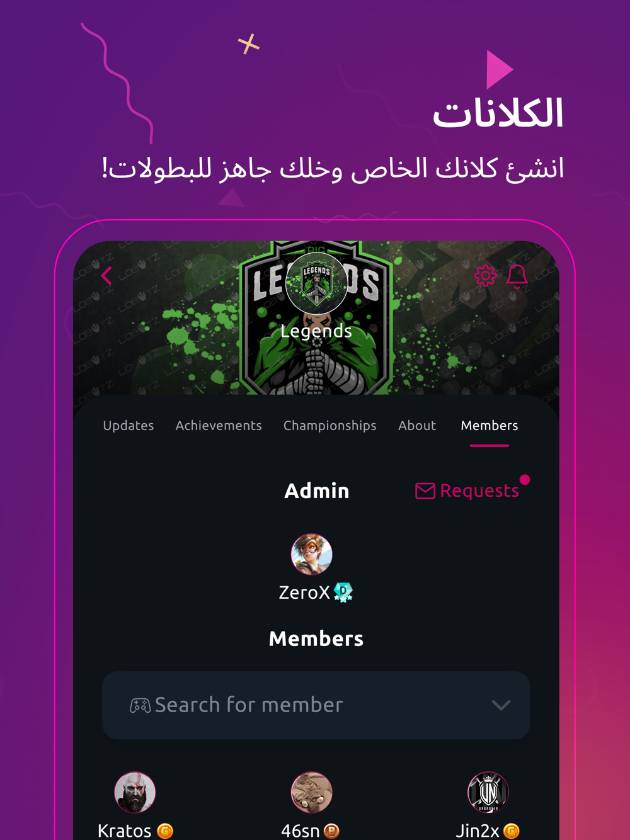
Task: Open the Championships tab
Action: pos(329,426)
